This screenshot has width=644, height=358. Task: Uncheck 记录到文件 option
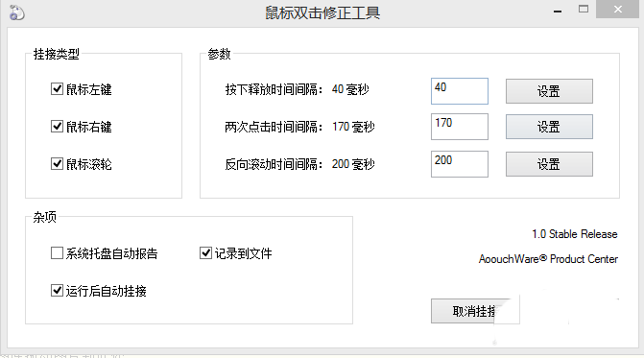coord(205,253)
